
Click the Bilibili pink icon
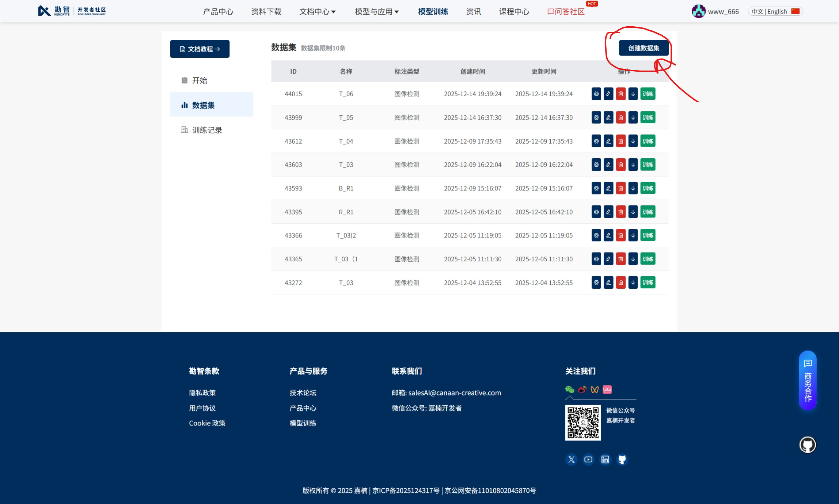(607, 390)
